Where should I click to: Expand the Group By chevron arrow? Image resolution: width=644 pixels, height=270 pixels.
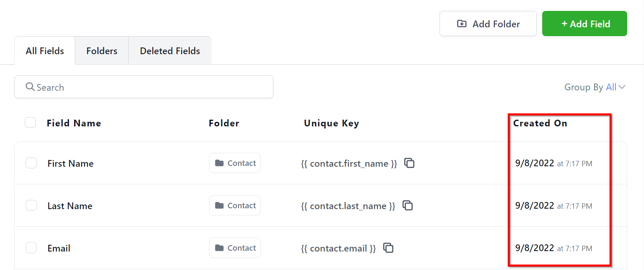[x=622, y=87]
